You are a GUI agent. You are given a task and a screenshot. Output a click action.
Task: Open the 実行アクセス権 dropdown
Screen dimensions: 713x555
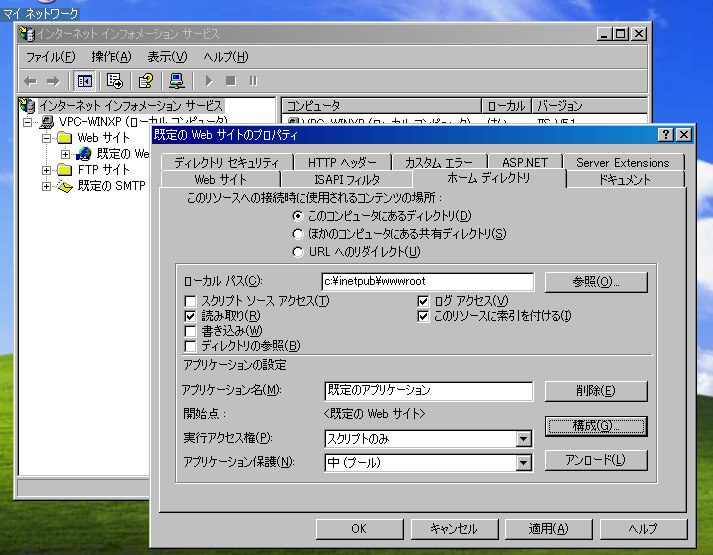point(523,438)
